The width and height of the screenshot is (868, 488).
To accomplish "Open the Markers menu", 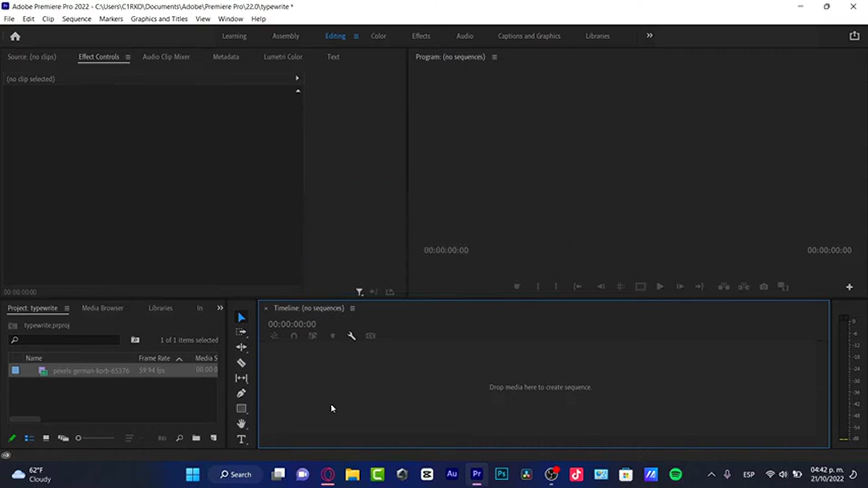I will (x=111, y=19).
